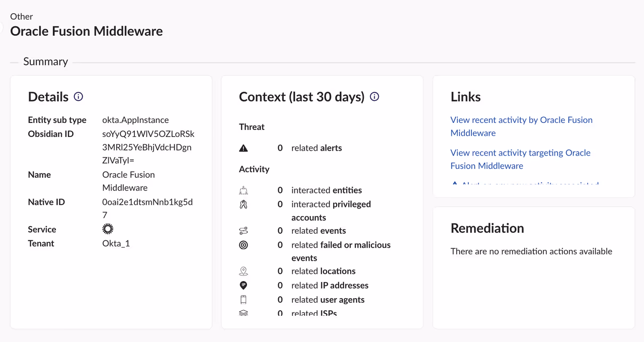The width and height of the screenshot is (644, 342).
Task: Click the related events icon
Action: [x=244, y=231]
